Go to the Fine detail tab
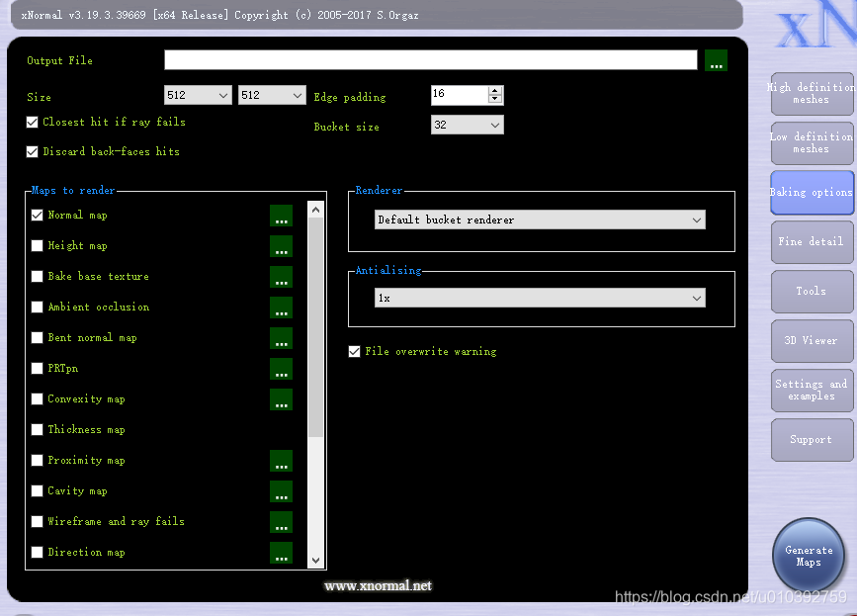857x616 pixels. [812, 241]
